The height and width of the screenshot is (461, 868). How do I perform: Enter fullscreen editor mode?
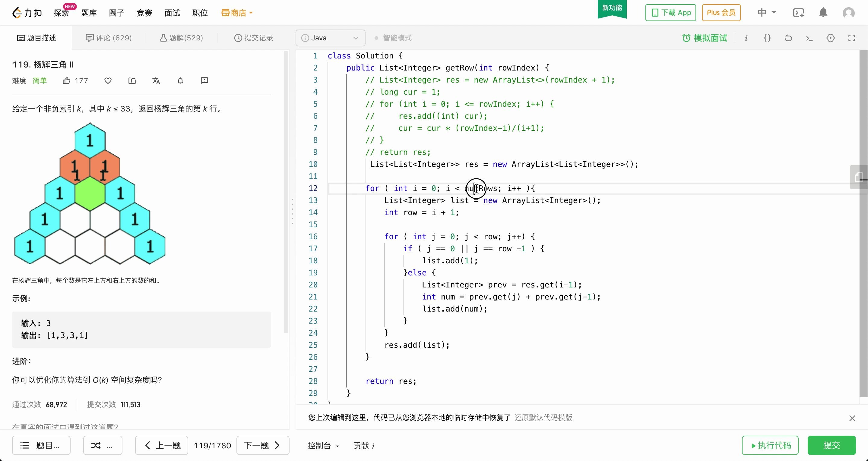tap(851, 38)
